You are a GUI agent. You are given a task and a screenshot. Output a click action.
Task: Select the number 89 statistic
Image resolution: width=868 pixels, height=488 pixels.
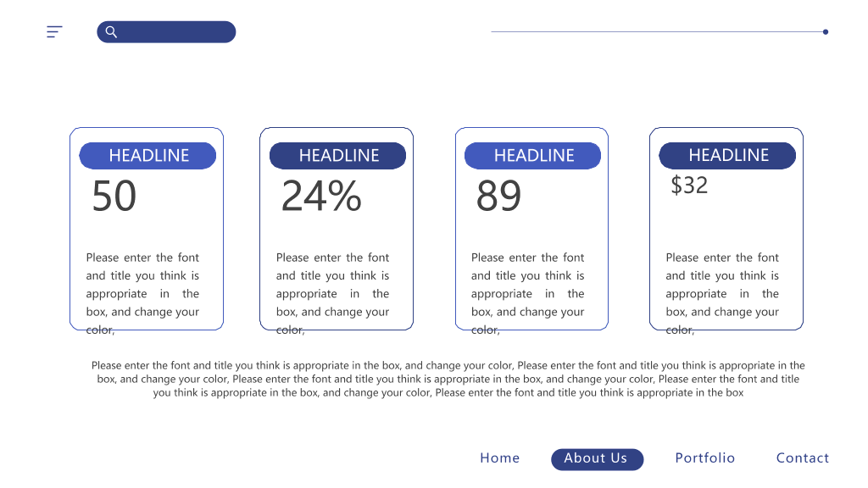click(x=498, y=196)
